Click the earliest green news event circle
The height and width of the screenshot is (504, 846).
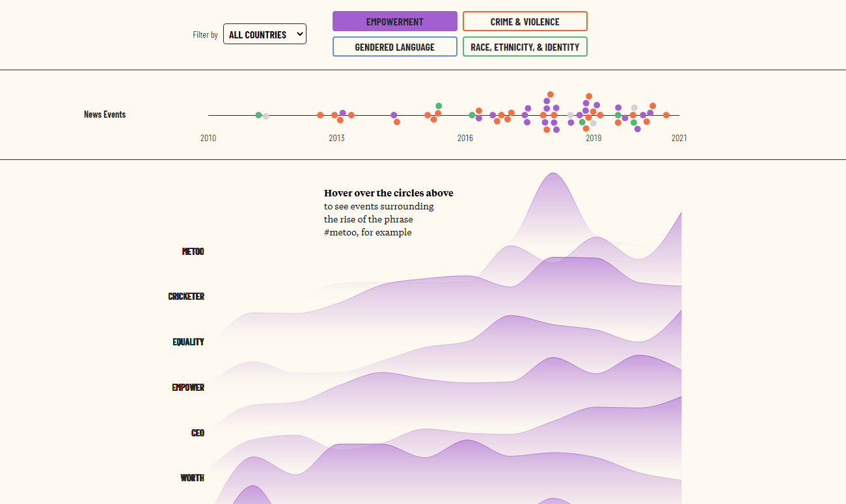click(258, 115)
